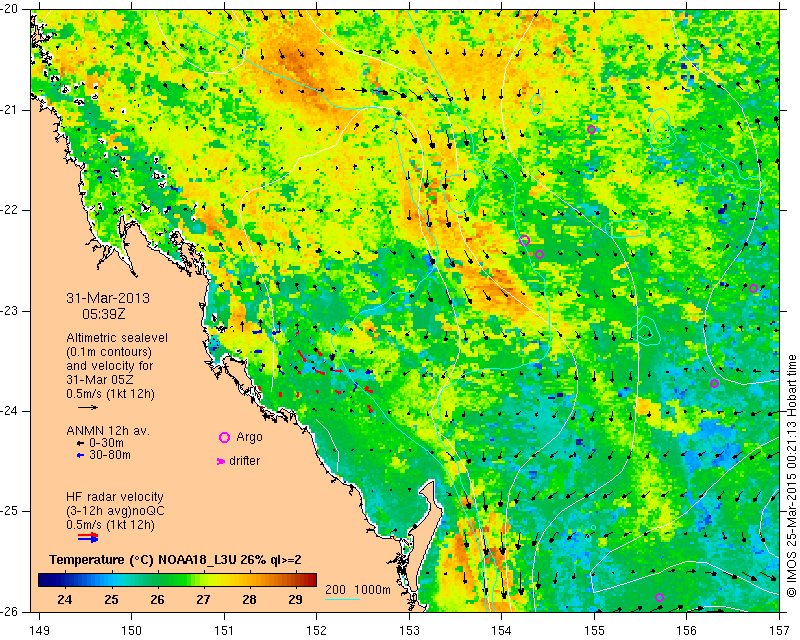Screen dimensions: 800x640
Task: Click the date label 31-Mar-2013
Action: 108,299
